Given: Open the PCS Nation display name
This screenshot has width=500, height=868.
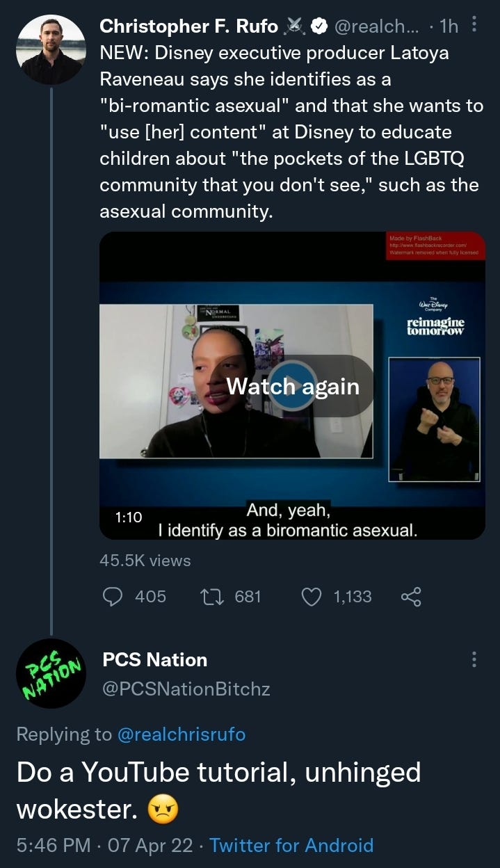Looking at the screenshot, I should click(154, 659).
